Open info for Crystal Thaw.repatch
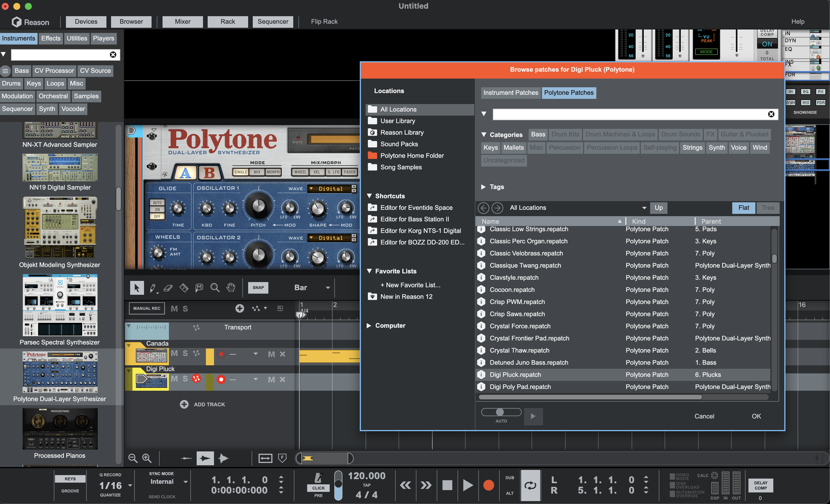This screenshot has height=504, width=830. tap(481, 350)
